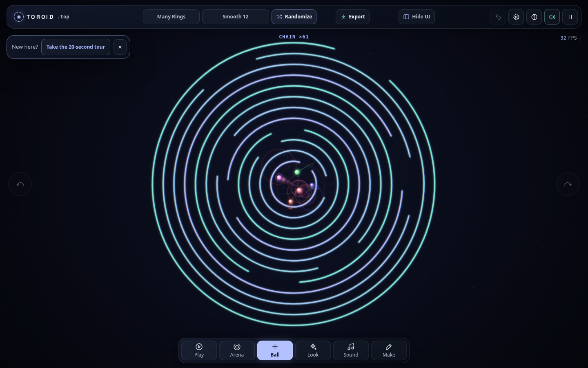Click the Toroid logo icon

click(19, 17)
